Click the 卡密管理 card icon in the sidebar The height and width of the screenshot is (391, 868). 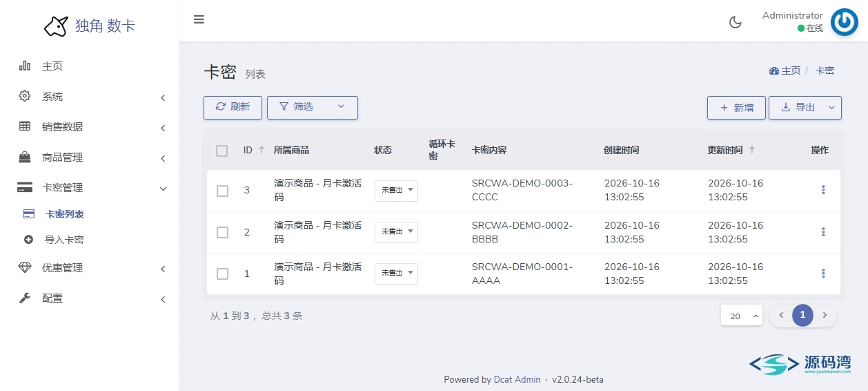(x=25, y=187)
